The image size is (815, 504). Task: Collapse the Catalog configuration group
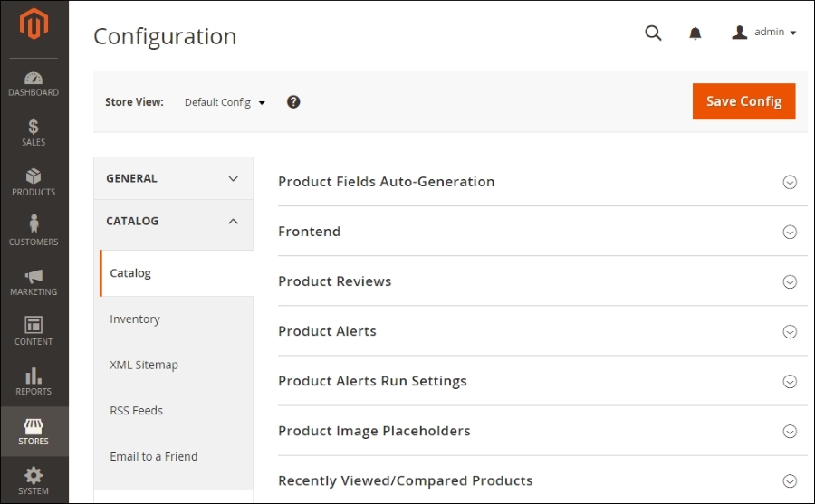tap(174, 221)
